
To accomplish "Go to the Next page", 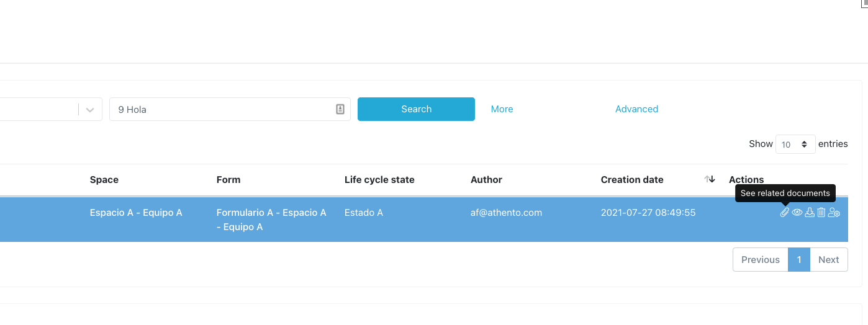I will click(x=828, y=260).
